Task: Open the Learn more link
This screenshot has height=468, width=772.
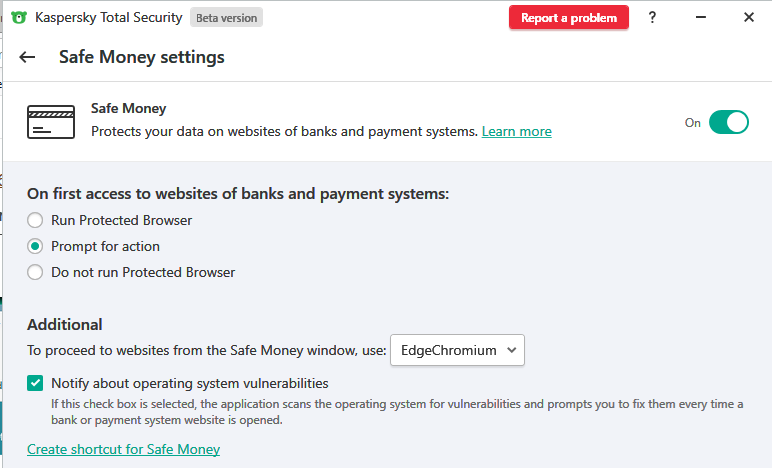Action: tap(516, 132)
